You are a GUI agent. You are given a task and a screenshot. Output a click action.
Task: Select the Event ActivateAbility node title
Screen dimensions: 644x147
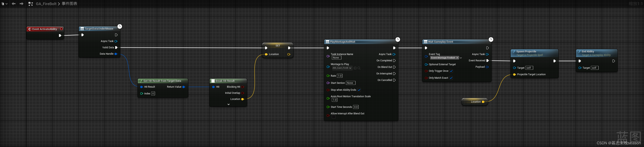(x=45, y=29)
